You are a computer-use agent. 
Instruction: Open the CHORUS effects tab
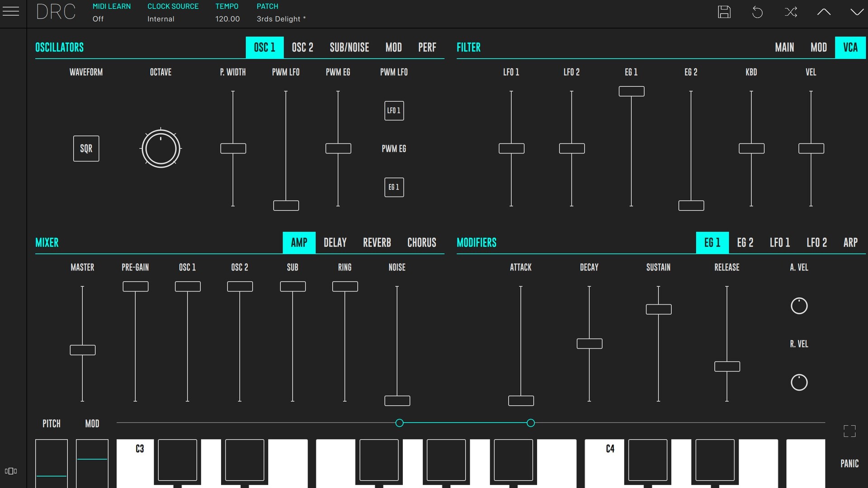(x=422, y=243)
